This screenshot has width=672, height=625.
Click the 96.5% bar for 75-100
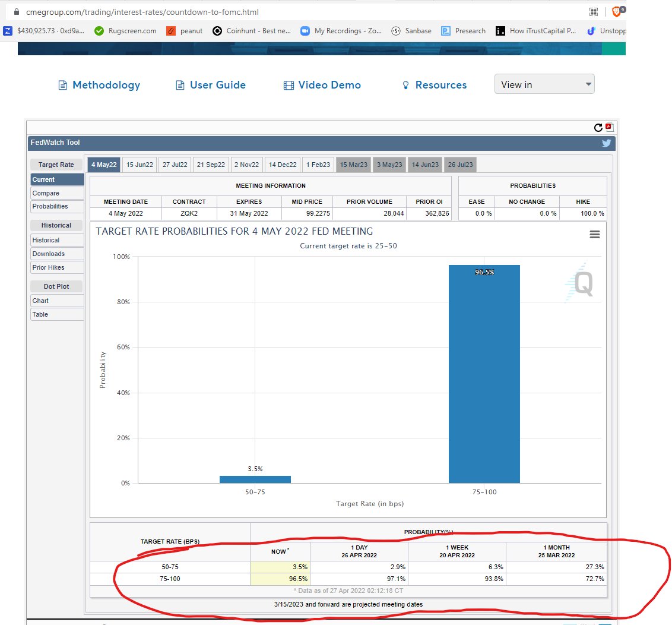484,374
